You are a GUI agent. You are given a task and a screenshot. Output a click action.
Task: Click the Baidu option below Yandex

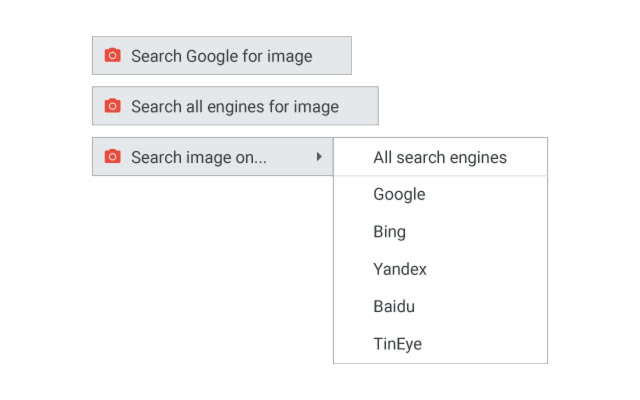pos(394,306)
